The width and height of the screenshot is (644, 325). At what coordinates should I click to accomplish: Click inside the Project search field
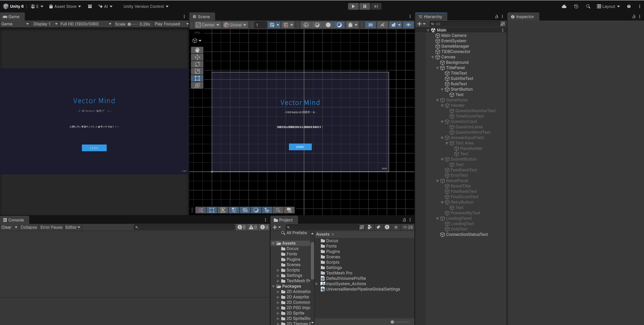322,227
